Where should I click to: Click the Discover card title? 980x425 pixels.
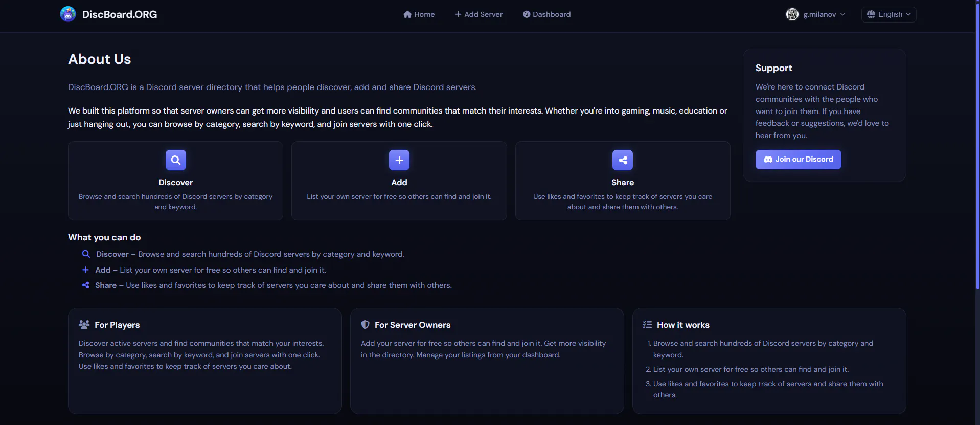176,183
